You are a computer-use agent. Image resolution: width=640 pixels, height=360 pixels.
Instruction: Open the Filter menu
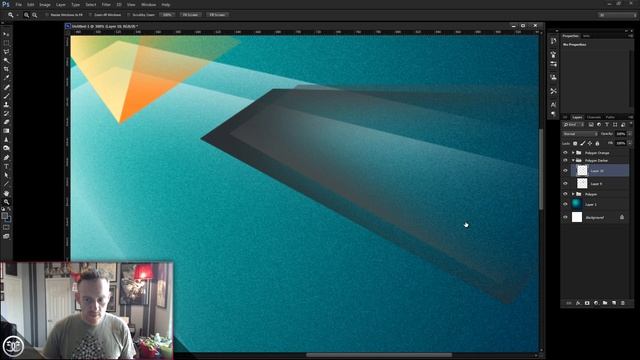pyautogui.click(x=106, y=4)
